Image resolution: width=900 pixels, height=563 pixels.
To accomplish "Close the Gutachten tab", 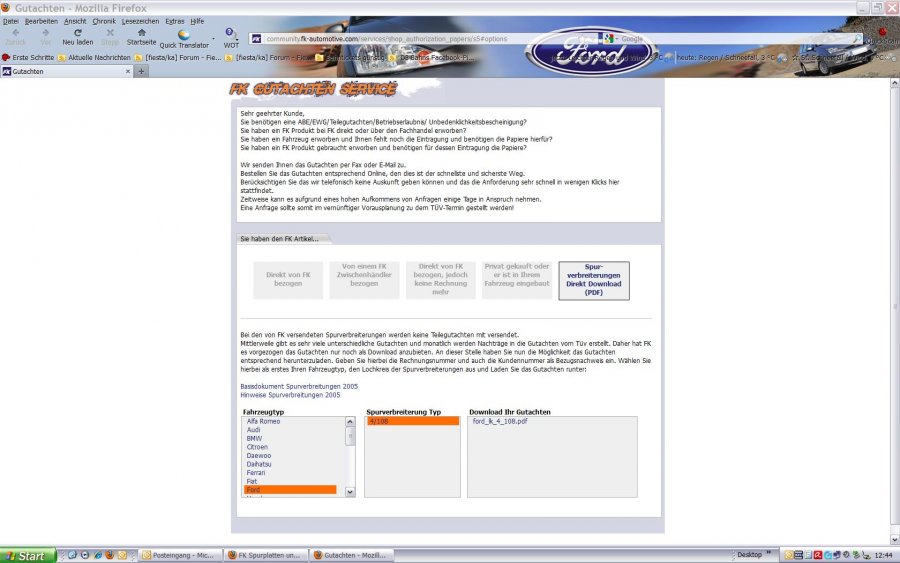I will click(128, 72).
